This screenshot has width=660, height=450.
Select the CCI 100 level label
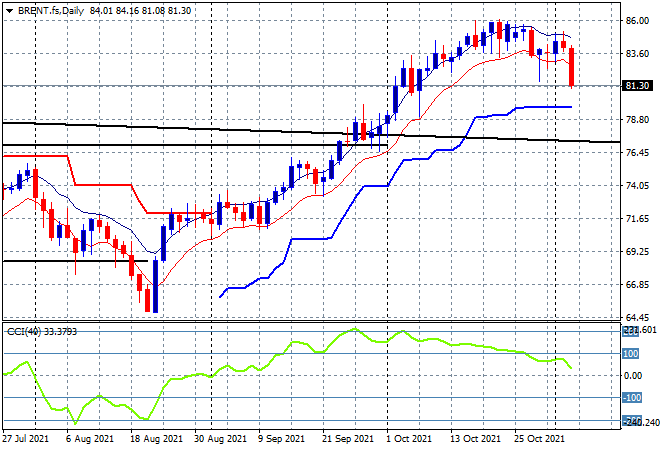point(631,354)
